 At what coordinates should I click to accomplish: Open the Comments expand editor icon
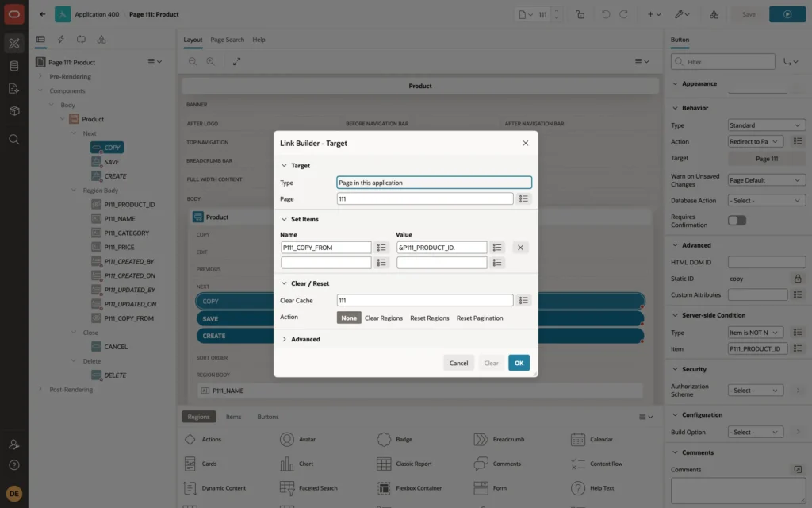[x=798, y=470]
